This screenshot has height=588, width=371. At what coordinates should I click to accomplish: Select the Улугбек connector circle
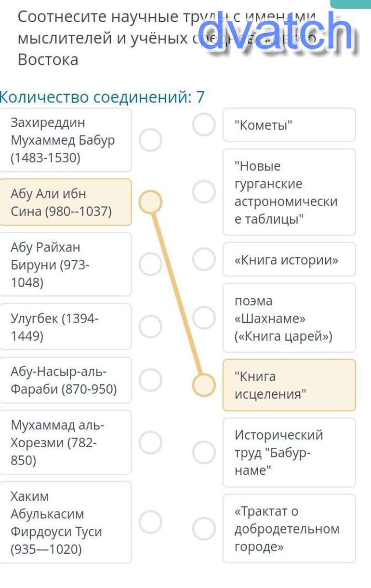(x=150, y=326)
